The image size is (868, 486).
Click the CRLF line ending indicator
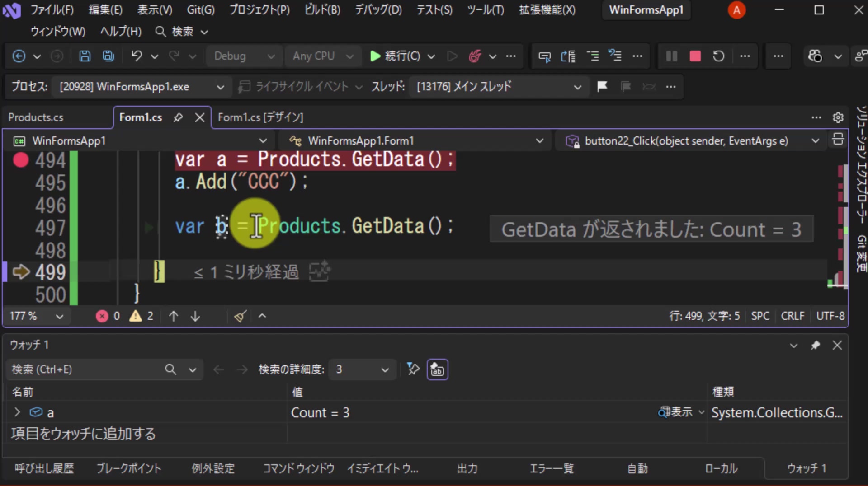(793, 316)
